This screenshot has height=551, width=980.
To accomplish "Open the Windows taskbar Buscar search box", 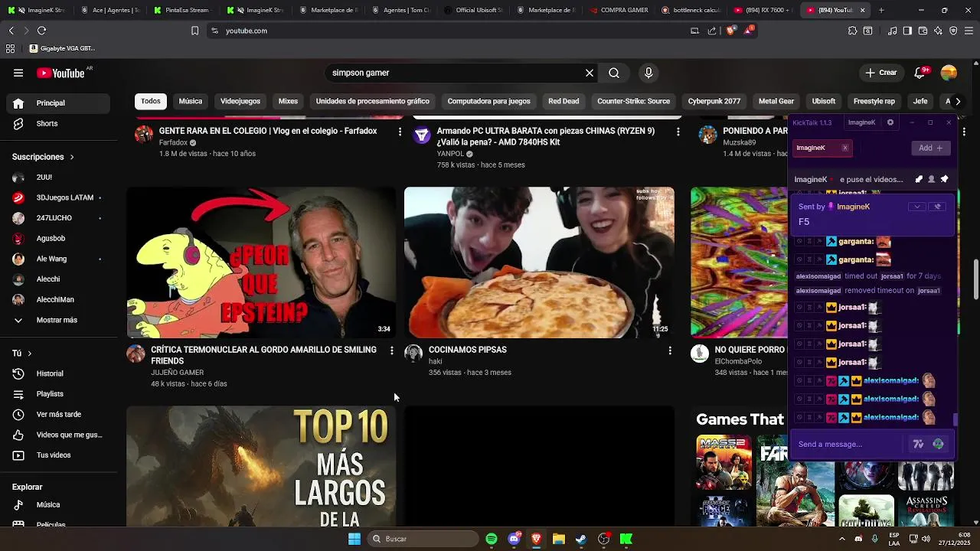I will [422, 539].
